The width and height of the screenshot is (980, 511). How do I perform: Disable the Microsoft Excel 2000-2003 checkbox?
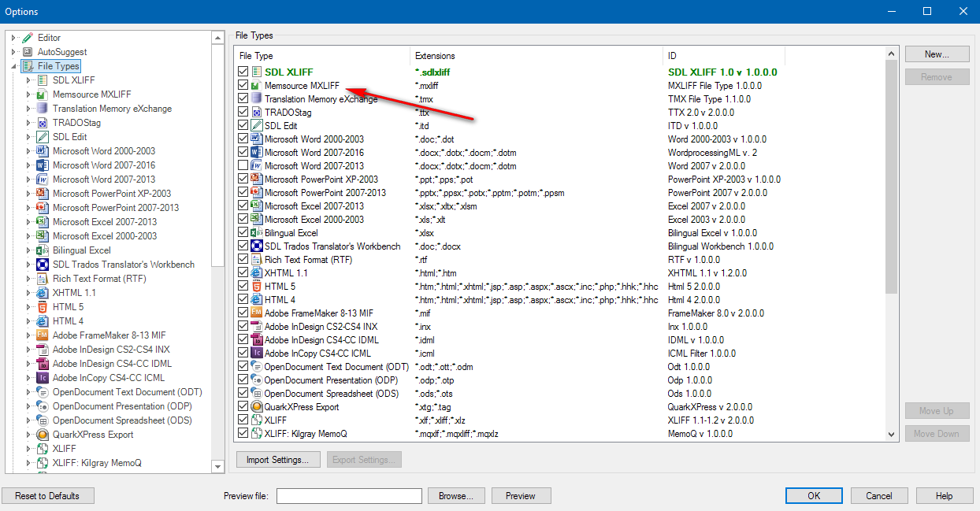point(243,220)
